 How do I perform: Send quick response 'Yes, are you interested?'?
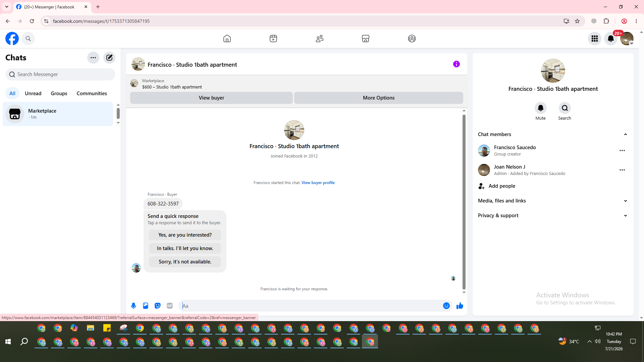[x=185, y=235]
